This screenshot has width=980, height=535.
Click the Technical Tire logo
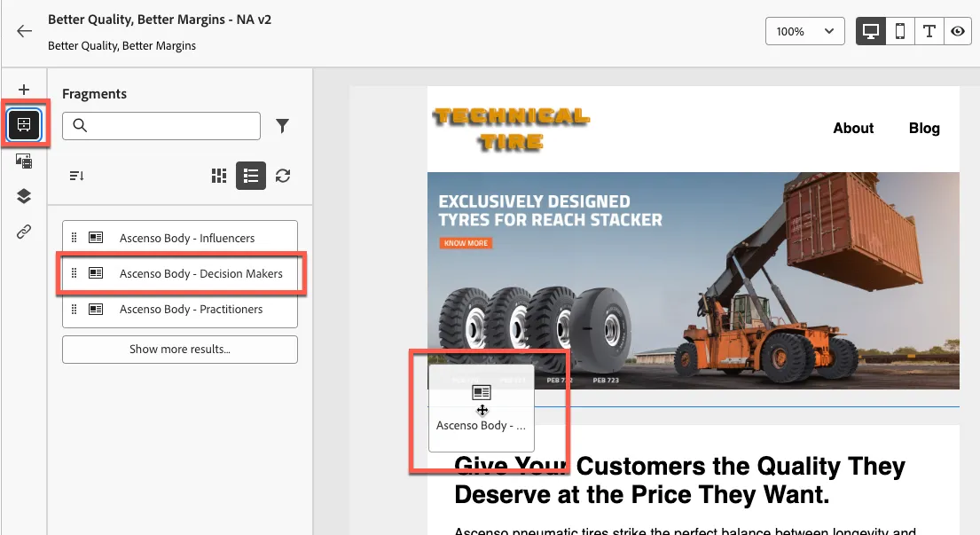[x=511, y=129]
